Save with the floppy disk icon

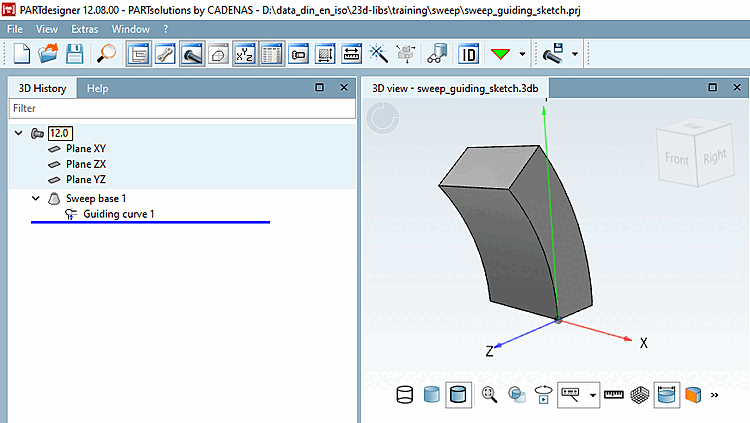pos(75,54)
